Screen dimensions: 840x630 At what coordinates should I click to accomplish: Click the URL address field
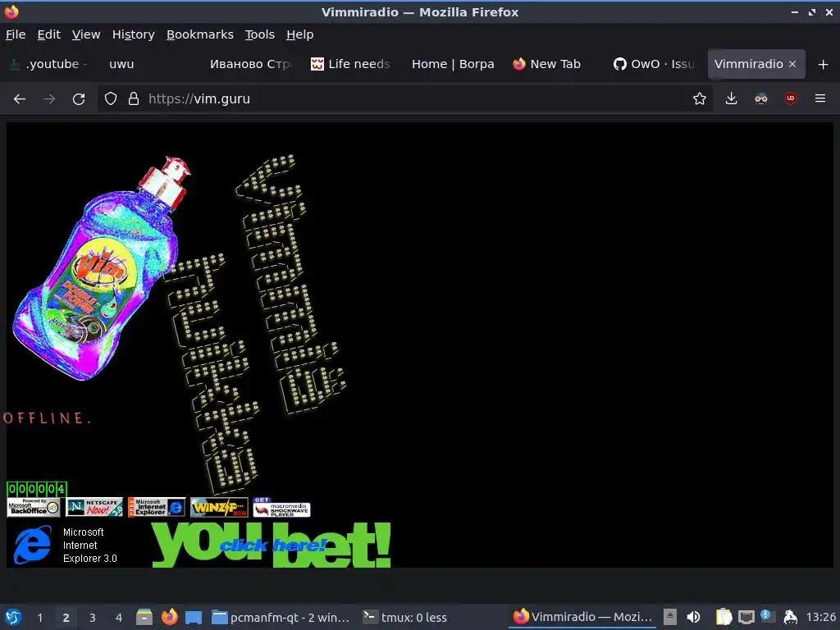pos(407,98)
